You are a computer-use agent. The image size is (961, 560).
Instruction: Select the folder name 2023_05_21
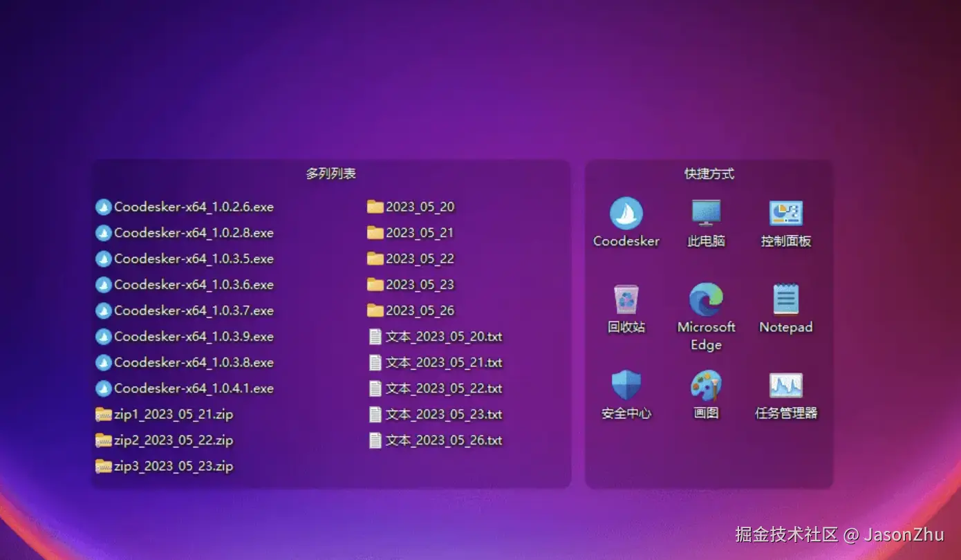coord(420,233)
